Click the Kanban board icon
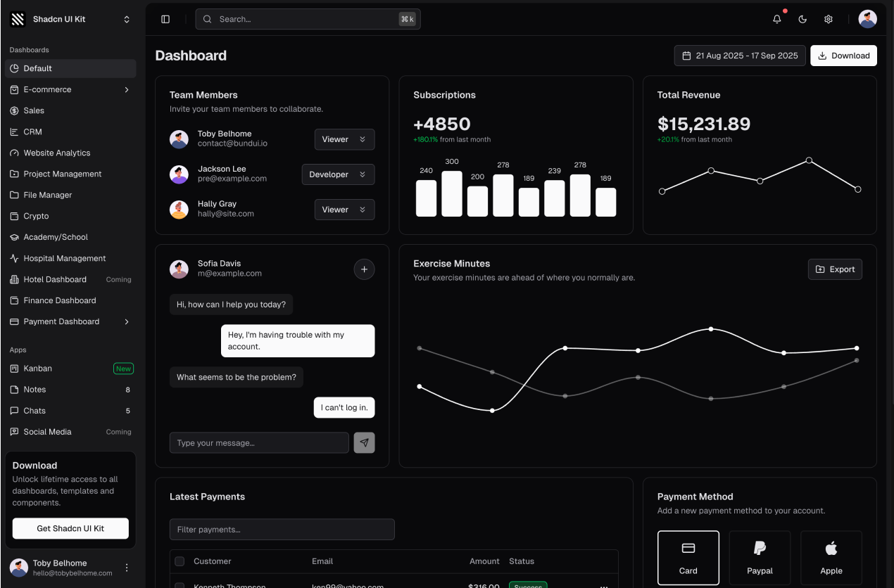Image resolution: width=894 pixels, height=588 pixels. point(14,369)
